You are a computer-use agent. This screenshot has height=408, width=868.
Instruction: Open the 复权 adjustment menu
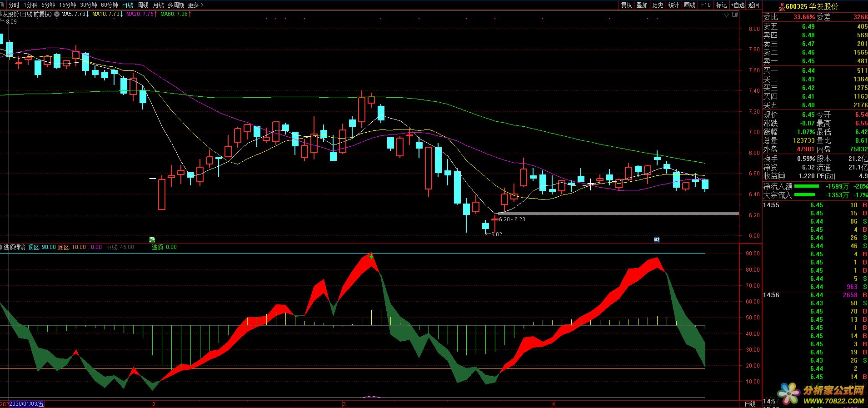(627, 5)
